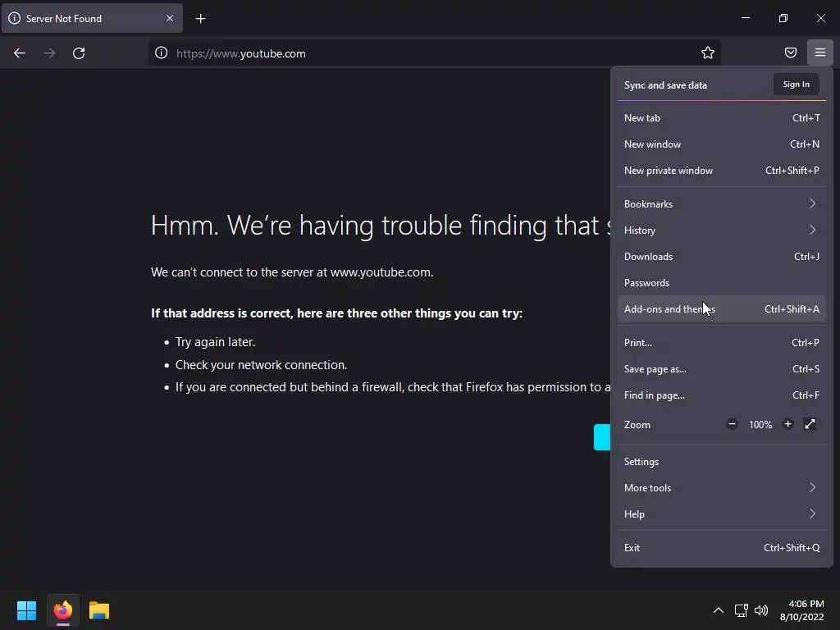840x630 pixels.
Task: Click Sync and save data label
Action: (x=665, y=85)
